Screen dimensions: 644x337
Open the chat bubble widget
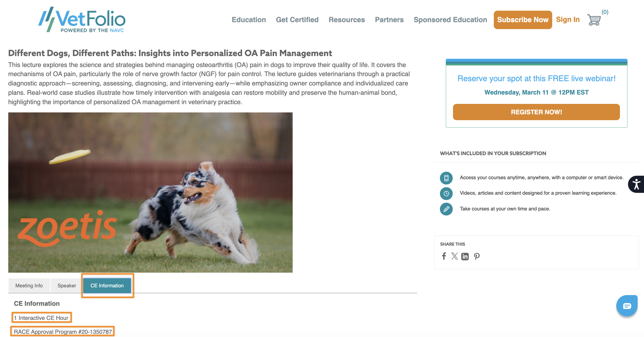pyautogui.click(x=627, y=306)
